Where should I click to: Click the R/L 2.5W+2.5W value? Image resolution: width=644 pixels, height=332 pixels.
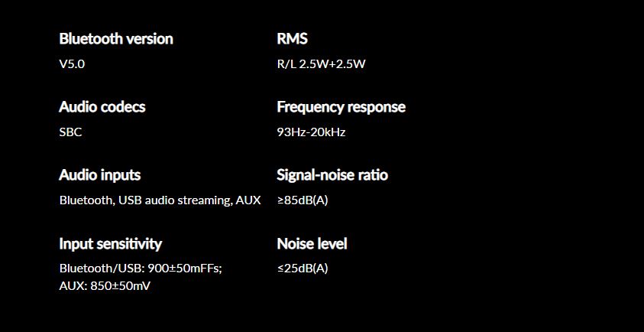coord(321,64)
